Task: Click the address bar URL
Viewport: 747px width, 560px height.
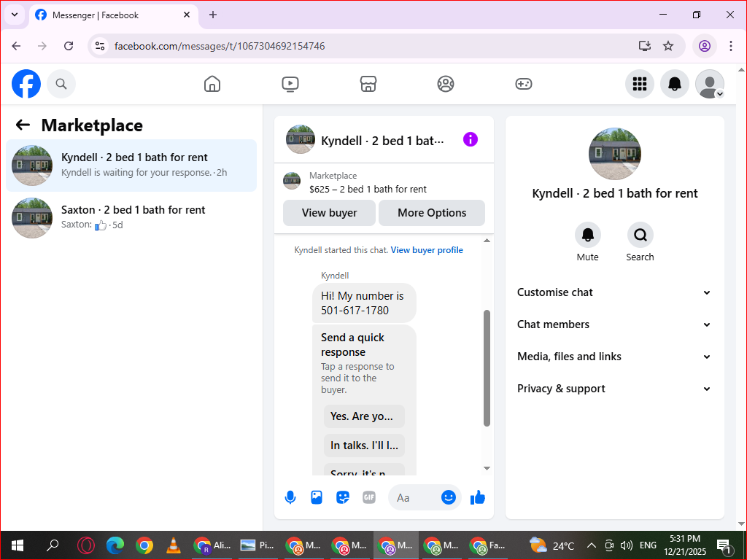Action: pyautogui.click(x=220, y=46)
